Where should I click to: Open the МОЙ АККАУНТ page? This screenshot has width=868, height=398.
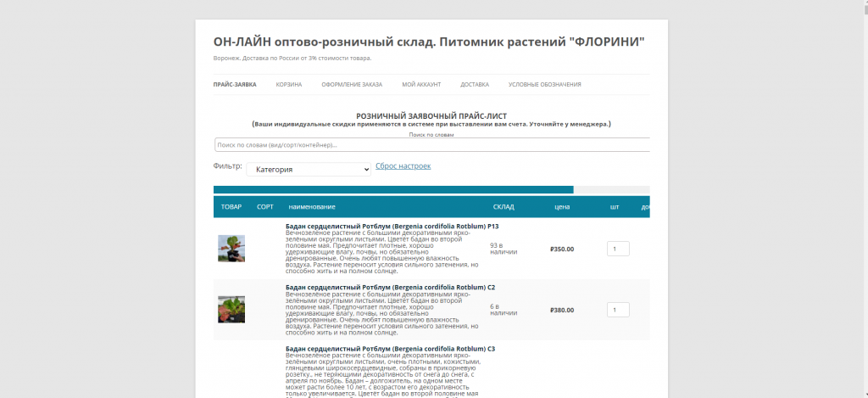(421, 85)
